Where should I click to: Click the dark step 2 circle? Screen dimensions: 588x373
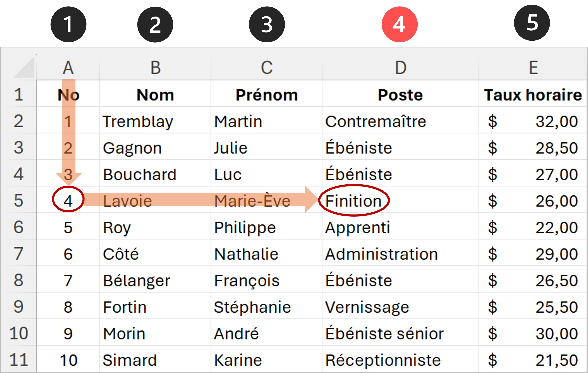(x=155, y=24)
